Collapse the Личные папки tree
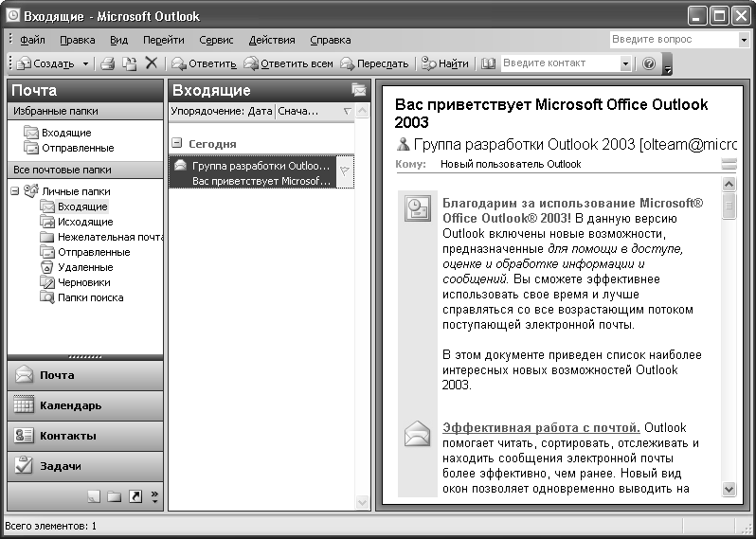The image size is (756, 539). coord(15,191)
